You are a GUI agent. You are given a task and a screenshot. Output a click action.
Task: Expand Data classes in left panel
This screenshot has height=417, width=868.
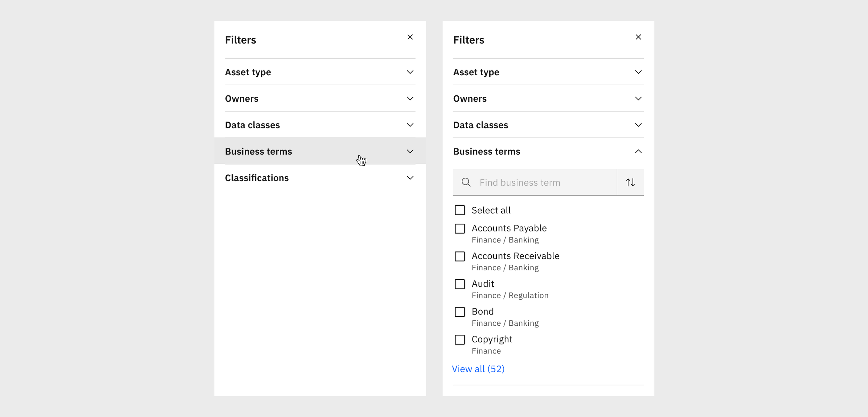point(252,125)
